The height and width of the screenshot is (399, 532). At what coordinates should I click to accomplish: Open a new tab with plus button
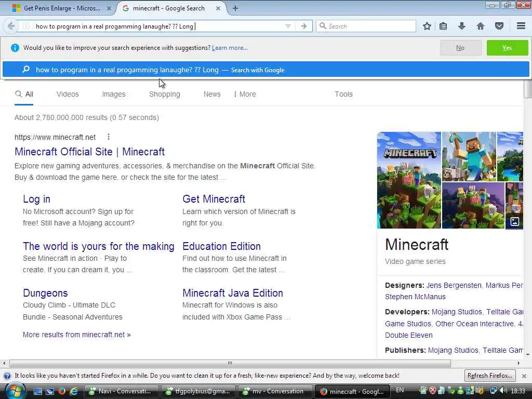tap(235, 8)
